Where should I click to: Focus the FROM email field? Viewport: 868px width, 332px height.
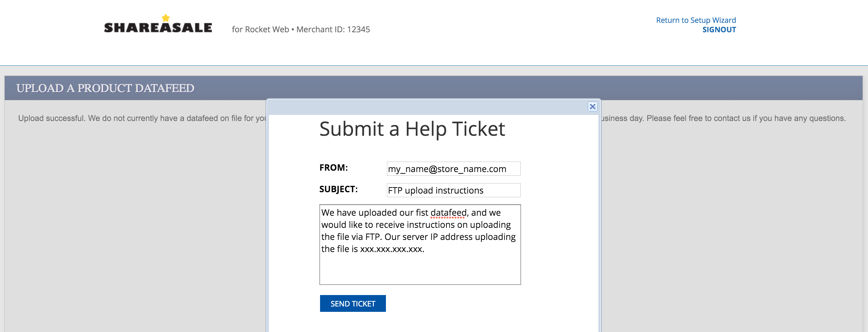point(453,169)
